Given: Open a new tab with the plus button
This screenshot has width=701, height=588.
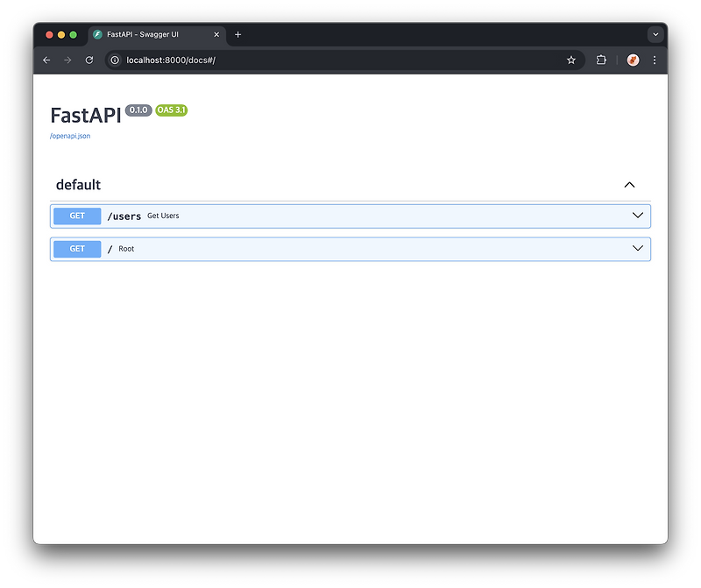Looking at the screenshot, I should (x=237, y=35).
